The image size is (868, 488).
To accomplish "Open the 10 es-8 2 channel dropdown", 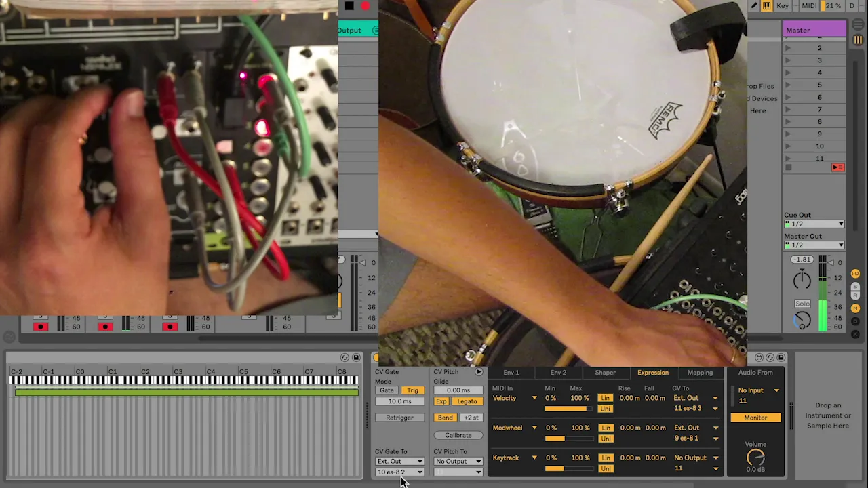I will point(399,472).
